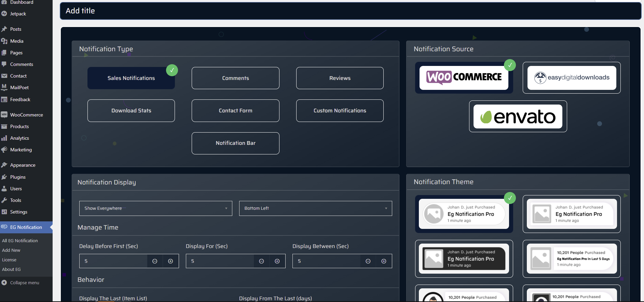Click the Appearance paintbrush icon

(4, 165)
